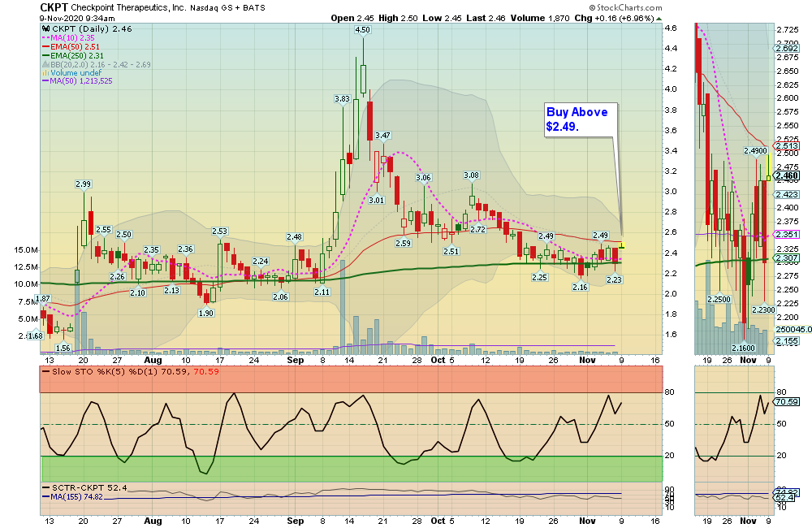Click the green up-arrow after Chg percentage
The height and width of the screenshot is (528, 812).
[x=659, y=19]
